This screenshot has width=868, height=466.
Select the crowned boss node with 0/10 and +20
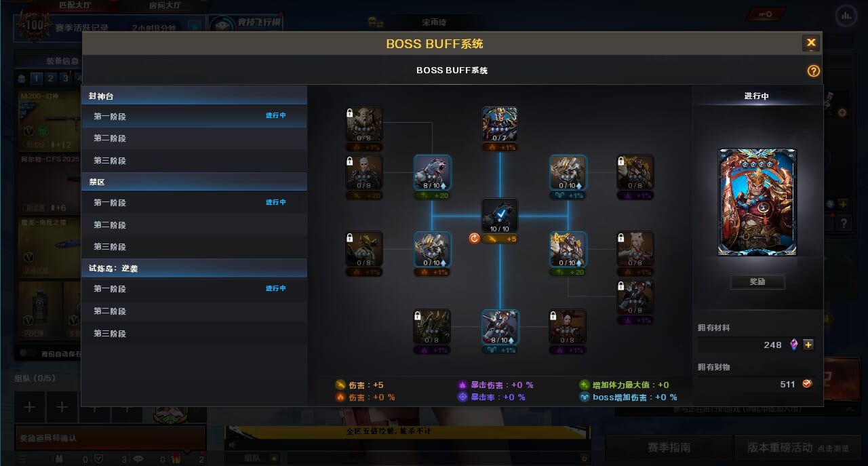pyautogui.click(x=568, y=249)
